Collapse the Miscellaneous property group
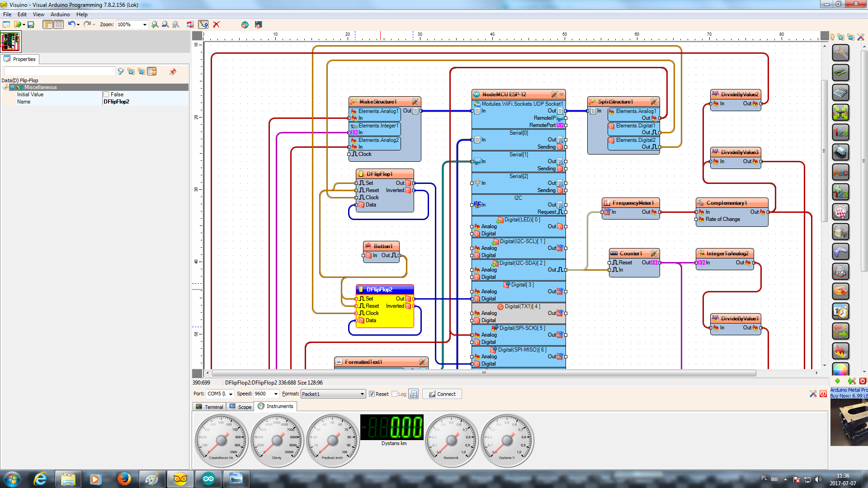868x488 pixels. [x=13, y=87]
